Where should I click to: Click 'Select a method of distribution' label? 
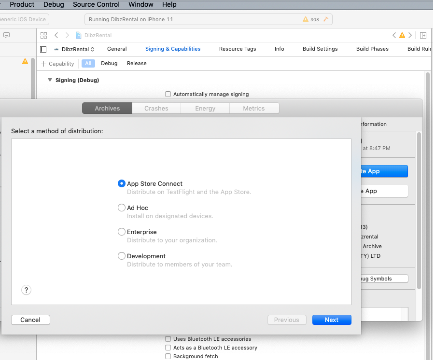pyautogui.click(x=57, y=131)
